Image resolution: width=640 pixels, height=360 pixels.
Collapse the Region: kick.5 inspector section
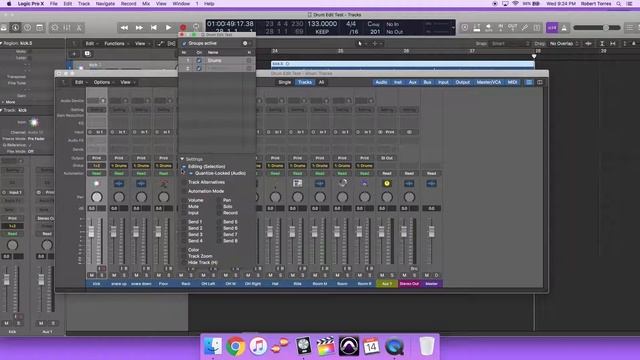[x=2, y=43]
